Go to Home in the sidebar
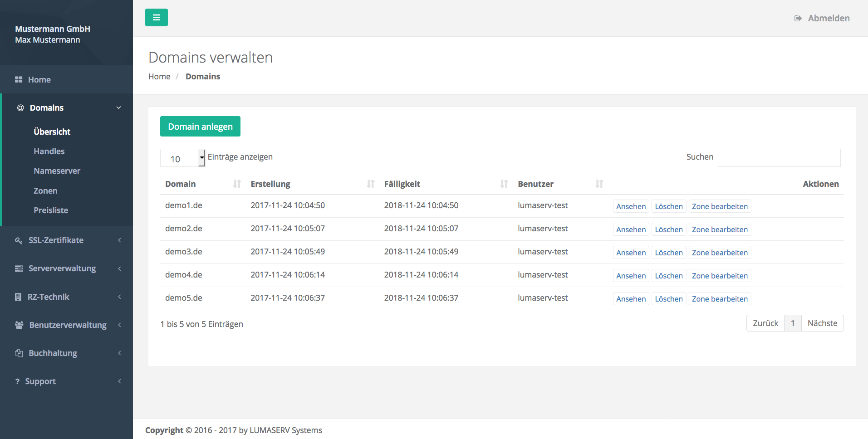This screenshot has width=868, height=439. click(39, 80)
